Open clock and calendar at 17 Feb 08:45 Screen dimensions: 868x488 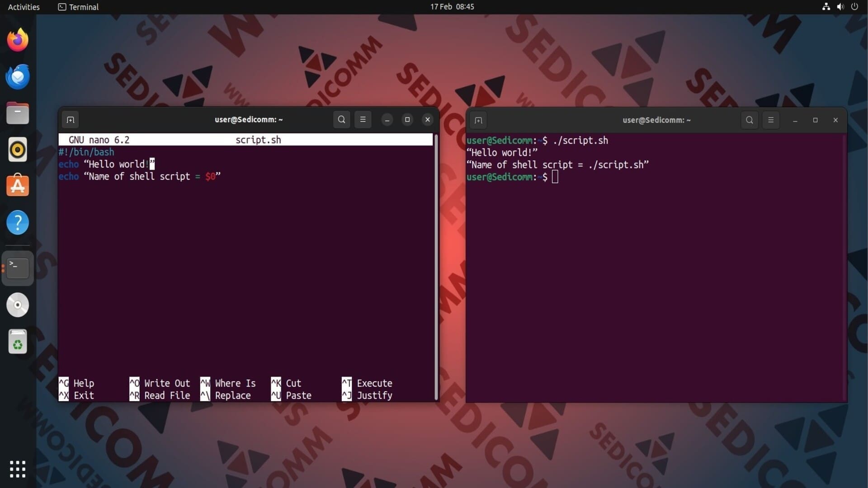[452, 7]
